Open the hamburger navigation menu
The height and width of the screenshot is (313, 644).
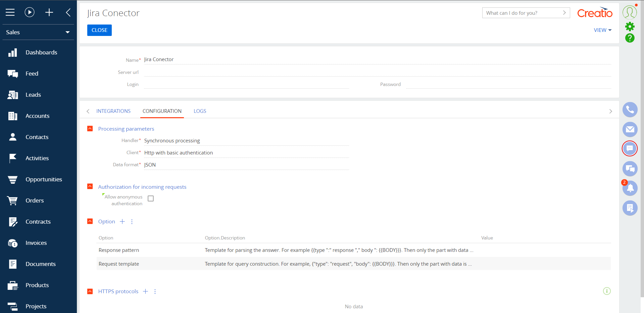pyautogui.click(x=10, y=12)
